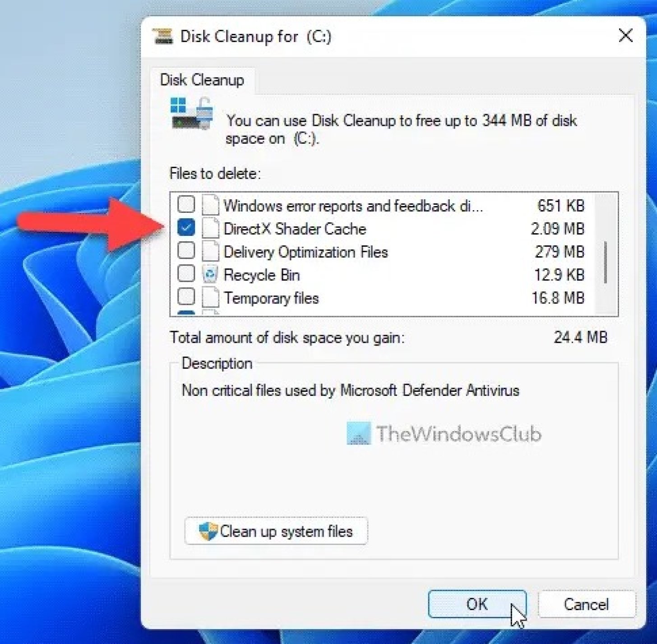Select the 'DirectX Shader Cache' row label
657x644 pixels.
295,229
